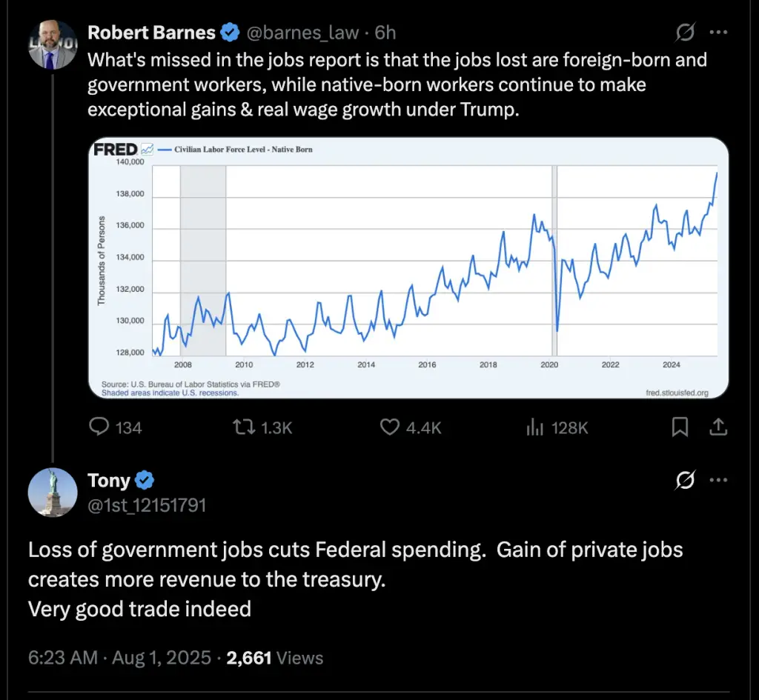Open more options menu on Tony's reply
The image size is (759, 700).
pos(718,481)
